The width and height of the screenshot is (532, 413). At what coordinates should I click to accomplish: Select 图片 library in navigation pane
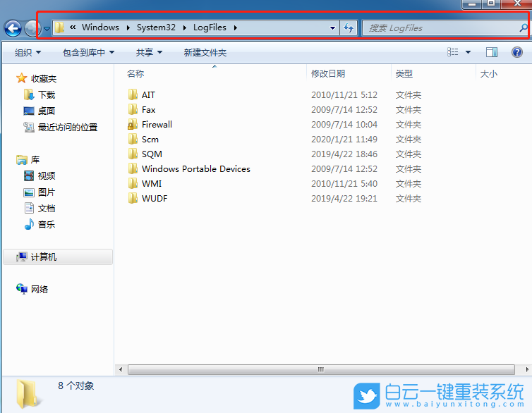coord(47,192)
